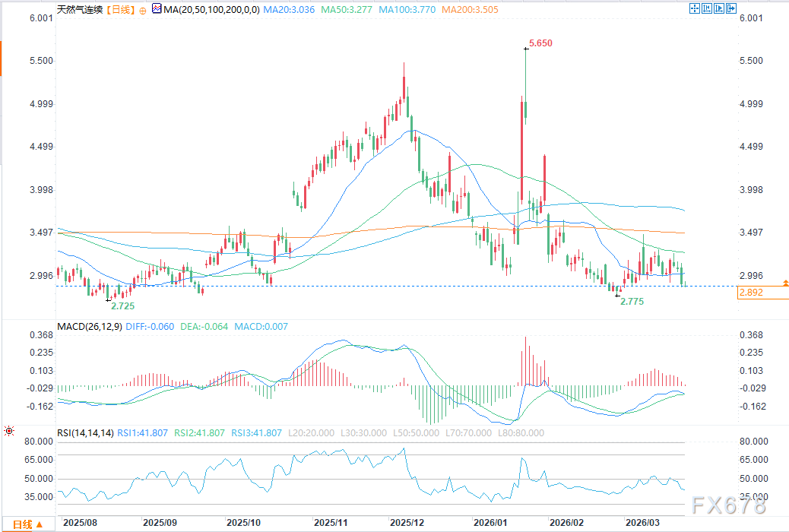This screenshot has width=789, height=532.
Task: Click the orange arrow on right price axis
Action: tap(785, 283)
